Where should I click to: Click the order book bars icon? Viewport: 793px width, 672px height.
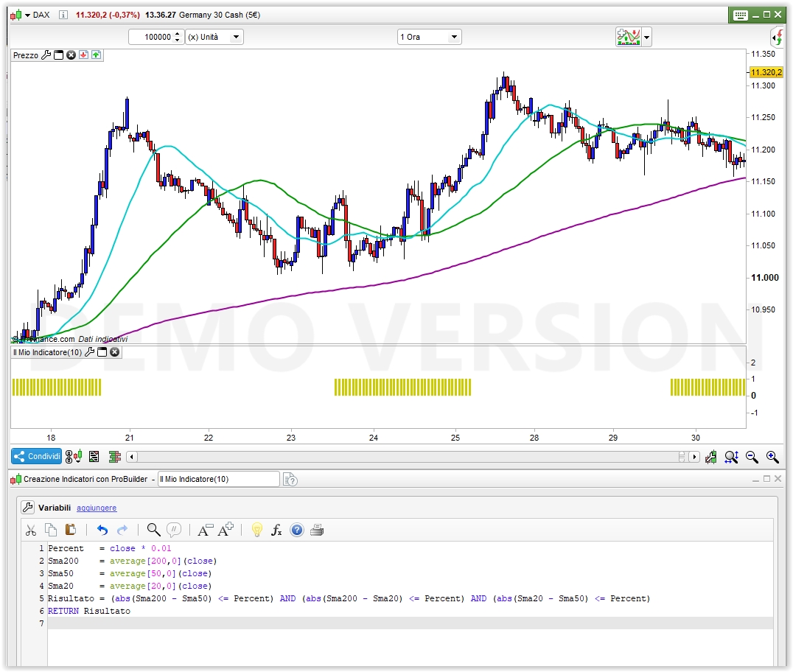click(115, 457)
